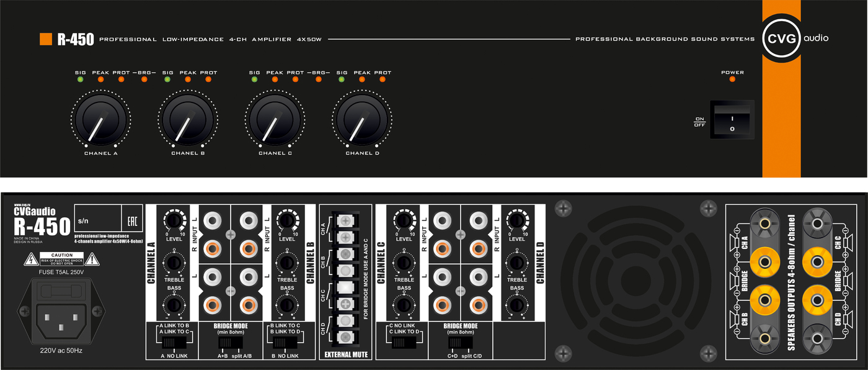Flip the C NO LINK selector switch
This screenshot has width=868, height=370.
coord(402,343)
